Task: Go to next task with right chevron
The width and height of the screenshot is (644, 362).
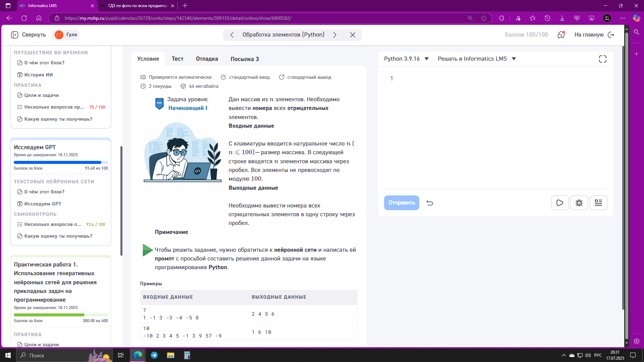Action: 334,35
